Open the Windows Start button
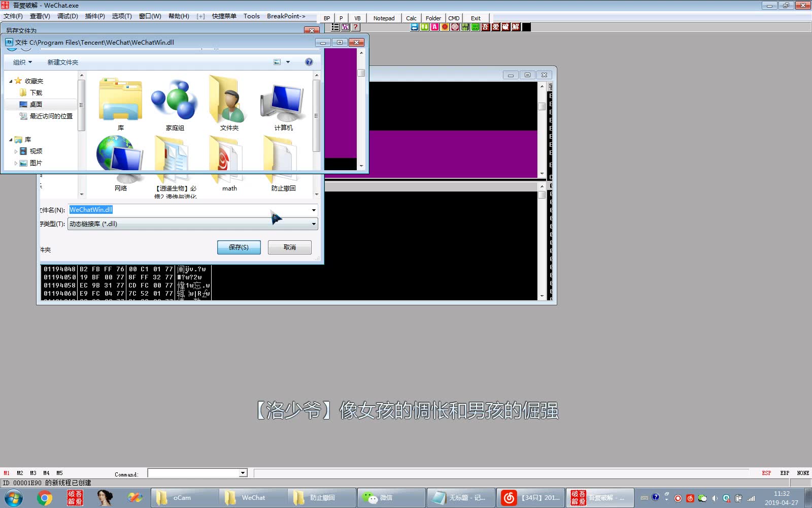 [x=13, y=498]
